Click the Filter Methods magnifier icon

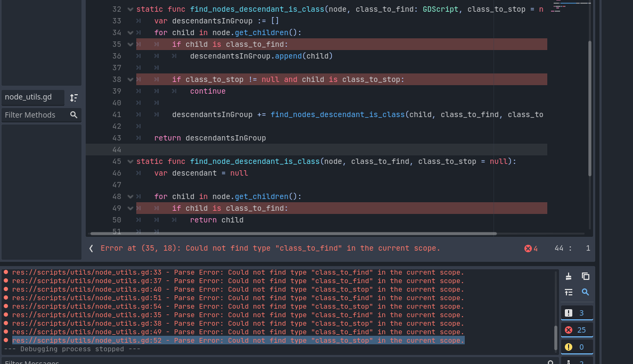pyautogui.click(x=74, y=114)
